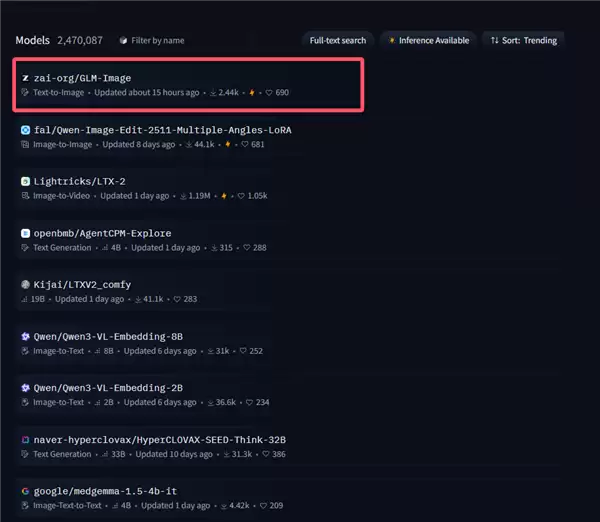
Task: Open fal/Qwen-Image-Edit-2511-Multiple-Angles-LoRA model
Action: point(162,130)
